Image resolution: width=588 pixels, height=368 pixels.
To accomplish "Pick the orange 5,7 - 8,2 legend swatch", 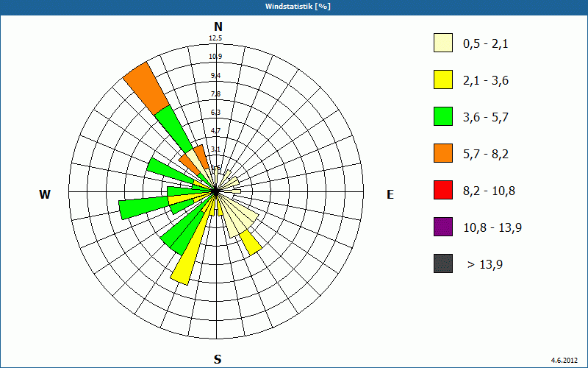I will coord(443,153).
